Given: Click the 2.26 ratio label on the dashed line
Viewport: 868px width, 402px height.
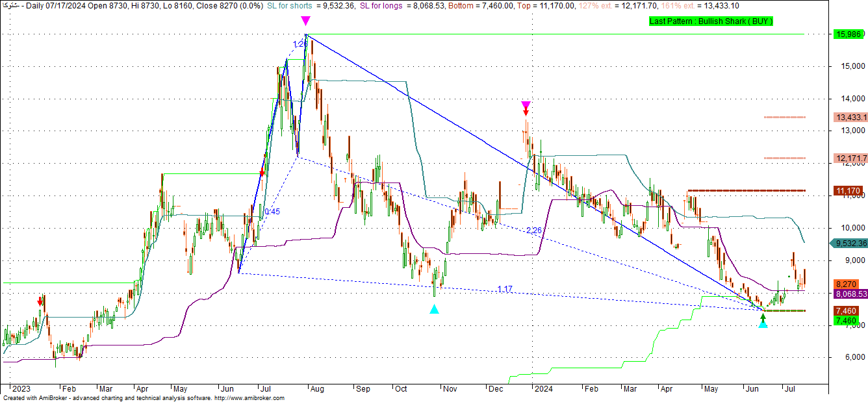Looking at the screenshot, I should coord(533,231).
